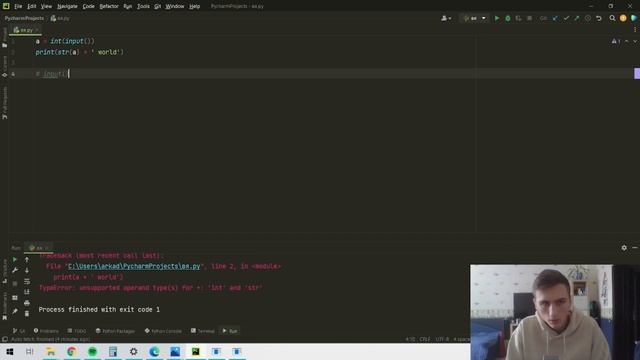Open the File menu

tap(18, 6)
